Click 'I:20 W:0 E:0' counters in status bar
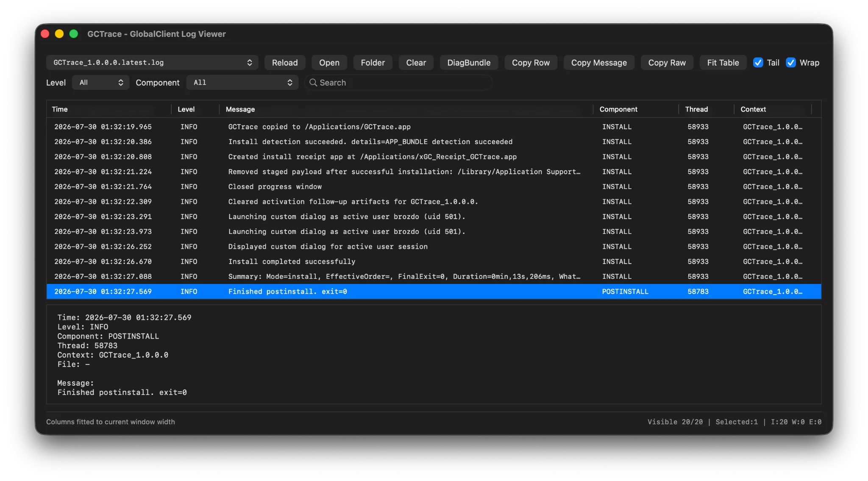This screenshot has height=481, width=868. [x=796, y=422]
